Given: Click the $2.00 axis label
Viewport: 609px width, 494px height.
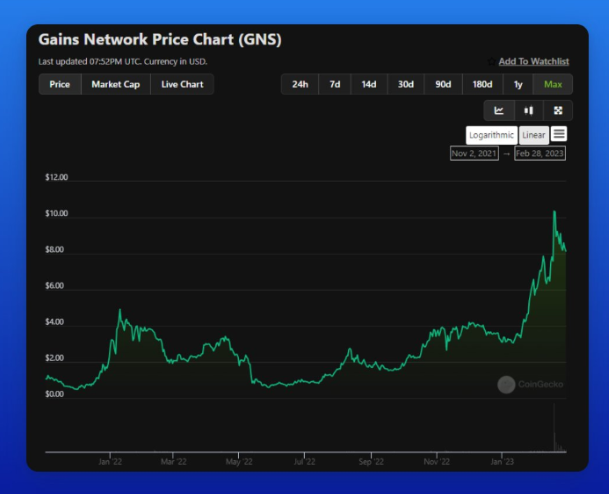Looking at the screenshot, I should (54, 358).
